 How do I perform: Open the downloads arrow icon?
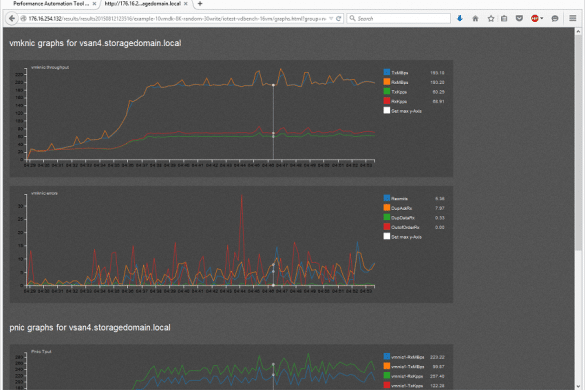(x=460, y=18)
